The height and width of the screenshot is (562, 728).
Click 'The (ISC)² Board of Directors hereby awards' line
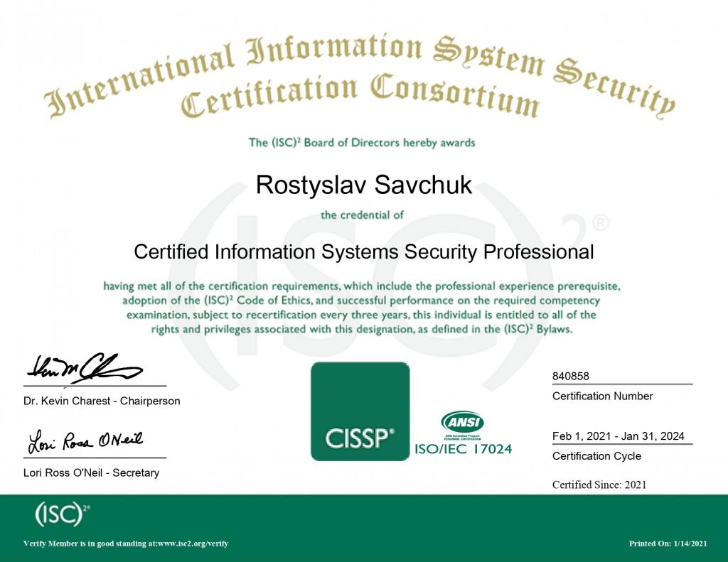tap(362, 143)
